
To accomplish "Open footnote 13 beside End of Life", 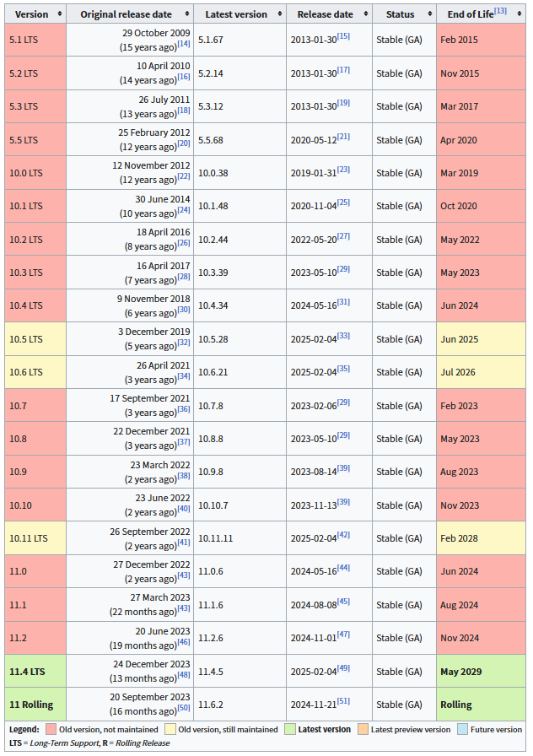I will pyautogui.click(x=500, y=11).
